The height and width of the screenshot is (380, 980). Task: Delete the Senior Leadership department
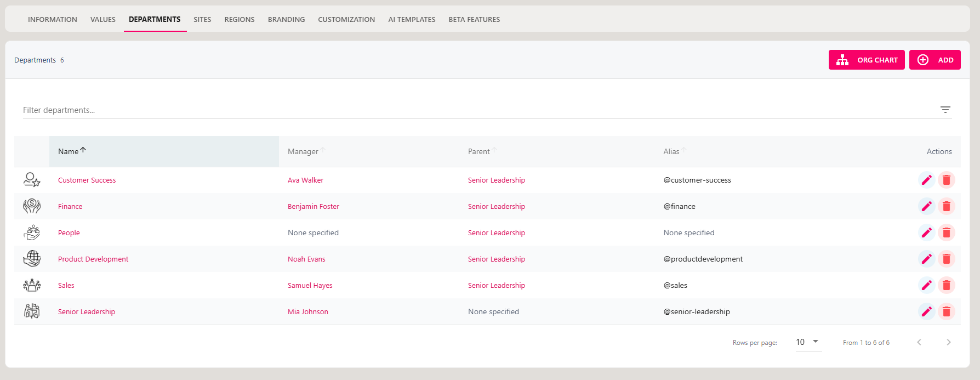click(946, 311)
